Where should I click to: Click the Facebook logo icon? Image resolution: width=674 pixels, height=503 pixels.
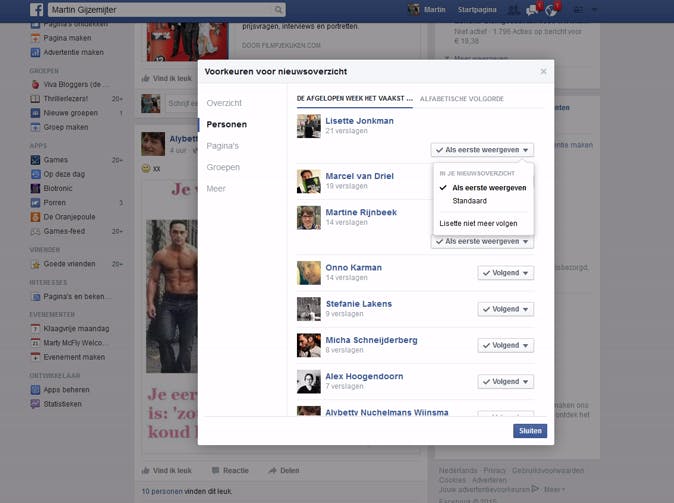(37, 9)
